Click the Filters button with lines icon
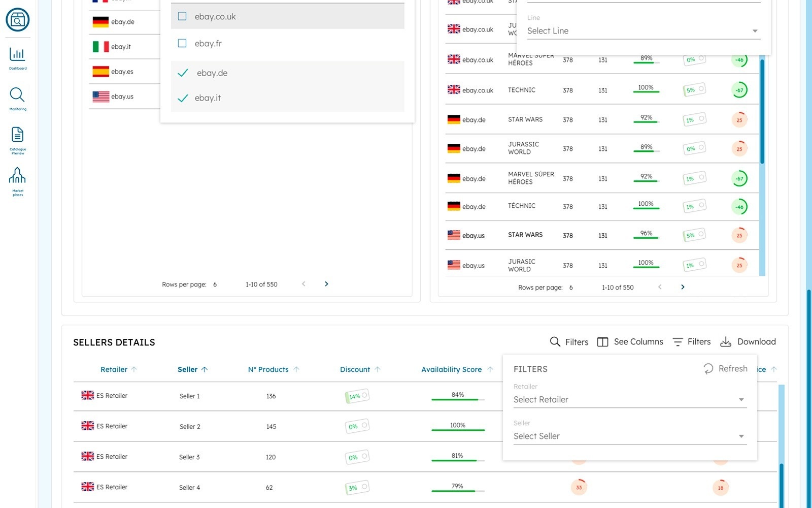 (x=691, y=342)
